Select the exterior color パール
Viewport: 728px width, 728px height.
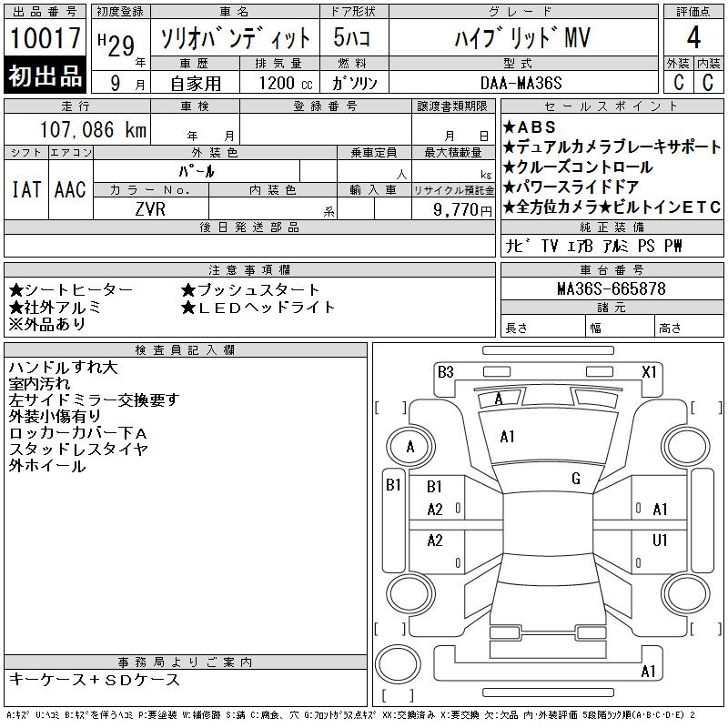tap(197, 171)
